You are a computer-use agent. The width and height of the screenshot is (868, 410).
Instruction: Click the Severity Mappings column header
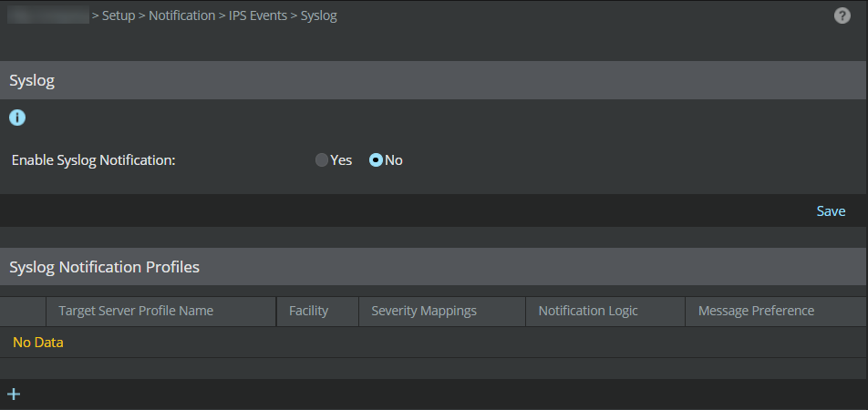click(442, 312)
